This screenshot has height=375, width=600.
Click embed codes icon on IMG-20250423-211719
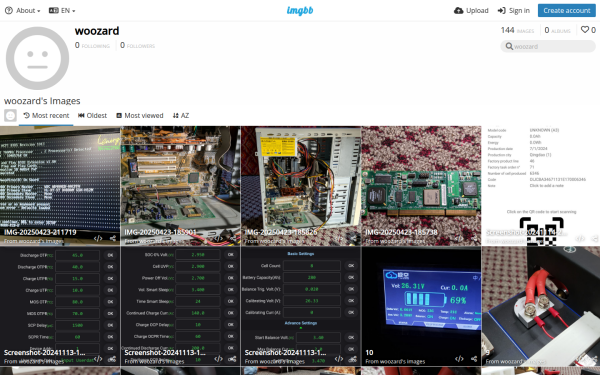[x=98, y=238]
